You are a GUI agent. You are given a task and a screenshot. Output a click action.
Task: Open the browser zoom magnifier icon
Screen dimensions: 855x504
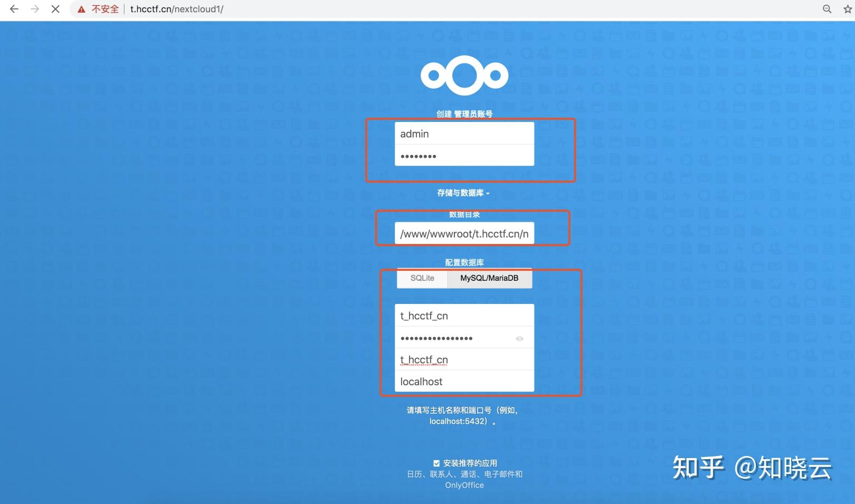(827, 9)
